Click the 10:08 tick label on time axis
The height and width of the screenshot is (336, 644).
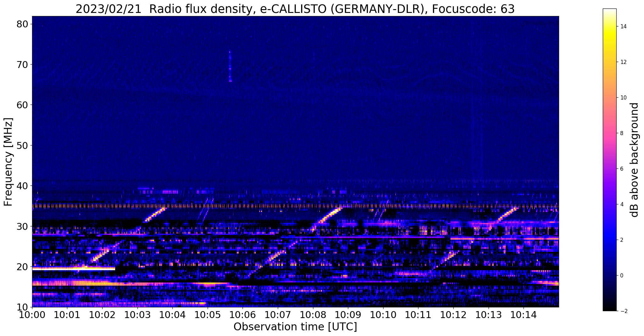point(313,315)
